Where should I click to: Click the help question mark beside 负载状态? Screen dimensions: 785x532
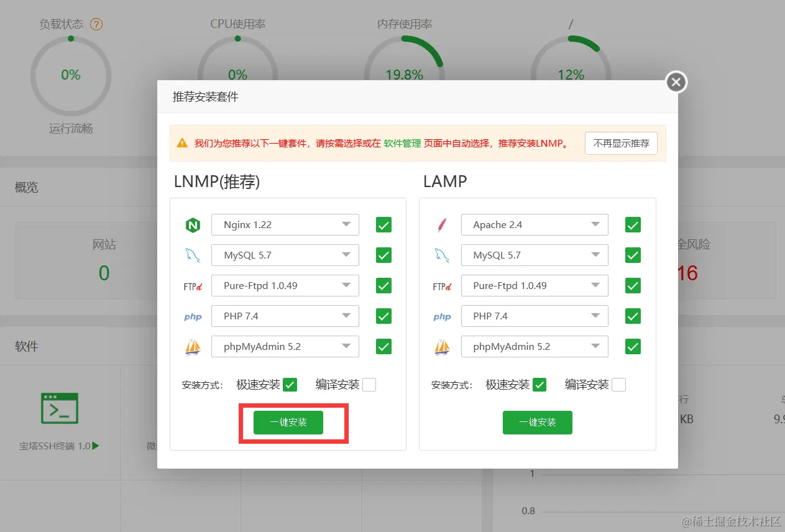point(96,24)
